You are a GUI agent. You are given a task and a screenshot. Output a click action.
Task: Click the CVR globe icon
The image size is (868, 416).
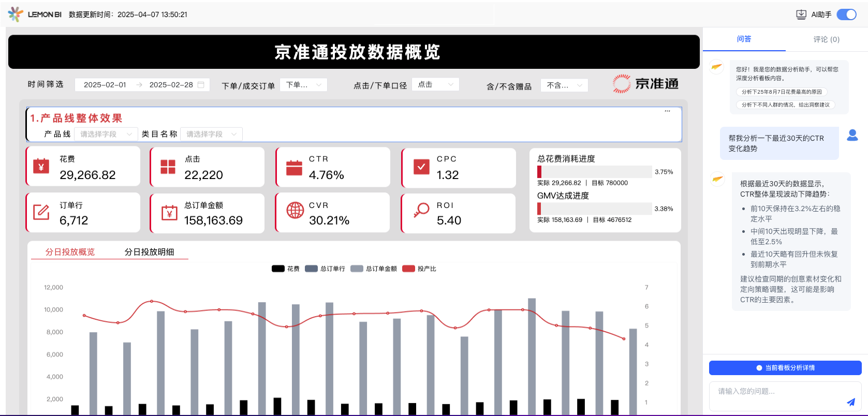point(295,210)
